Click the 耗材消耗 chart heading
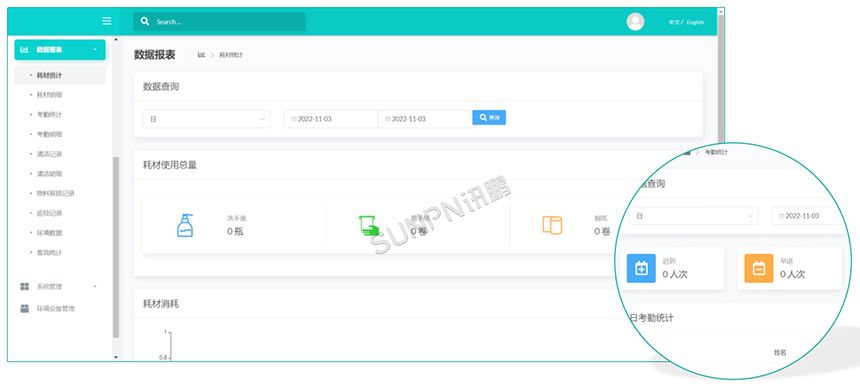 [x=161, y=304]
